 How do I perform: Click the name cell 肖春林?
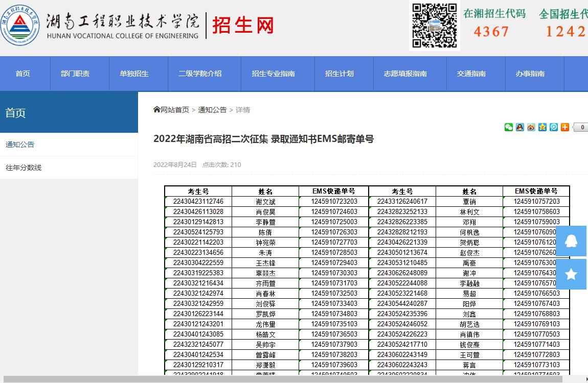265,294
